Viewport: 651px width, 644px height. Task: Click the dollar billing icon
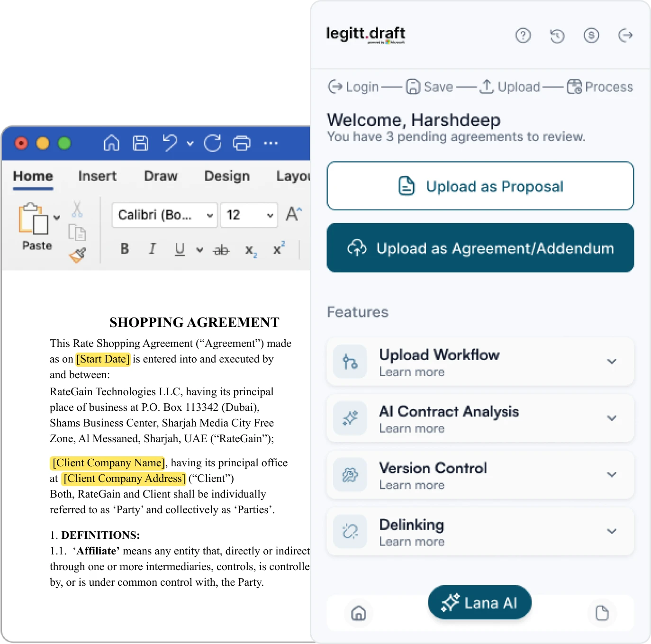[591, 35]
